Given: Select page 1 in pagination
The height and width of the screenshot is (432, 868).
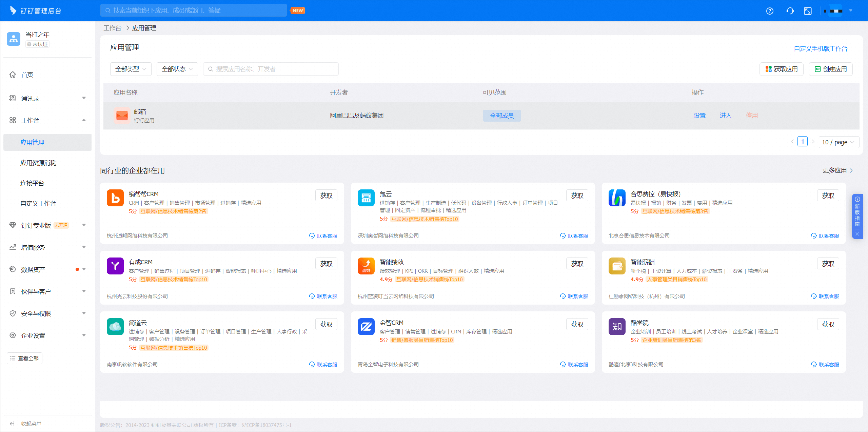Looking at the screenshot, I should (803, 142).
